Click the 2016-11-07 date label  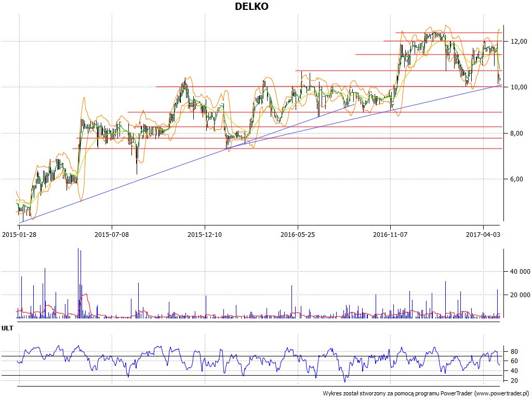pyautogui.click(x=390, y=234)
